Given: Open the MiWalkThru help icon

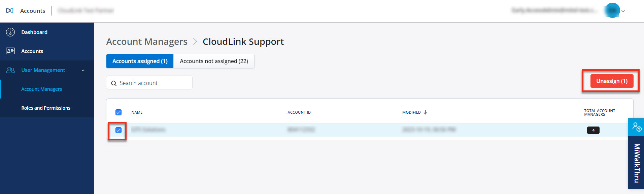Looking at the screenshot, I should coord(636,127).
